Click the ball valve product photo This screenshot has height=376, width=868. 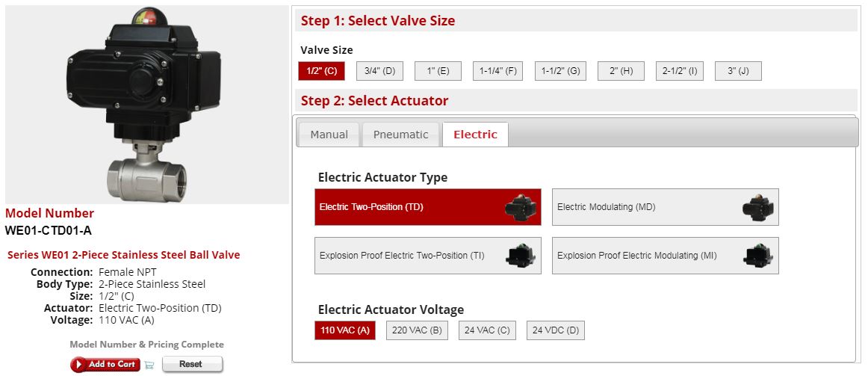coord(146,105)
